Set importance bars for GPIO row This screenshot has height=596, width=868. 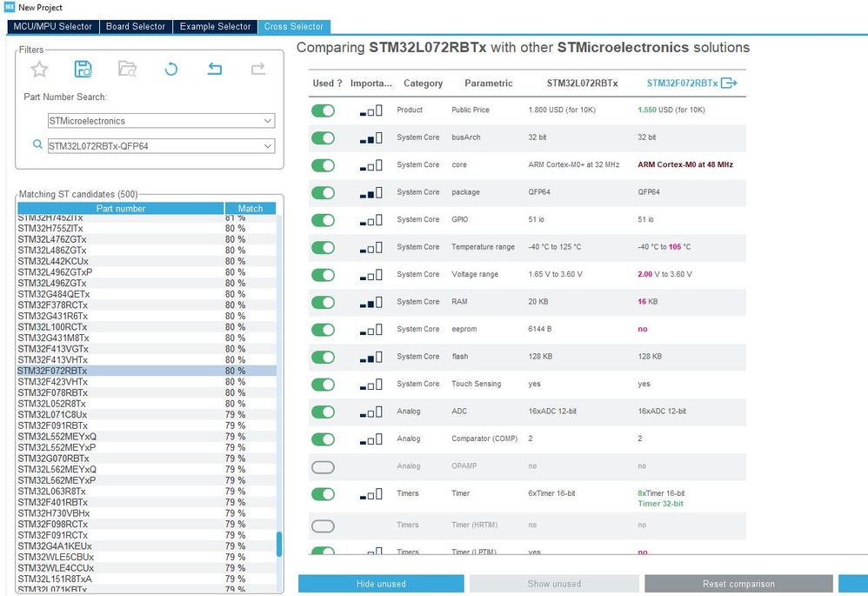[x=371, y=220]
